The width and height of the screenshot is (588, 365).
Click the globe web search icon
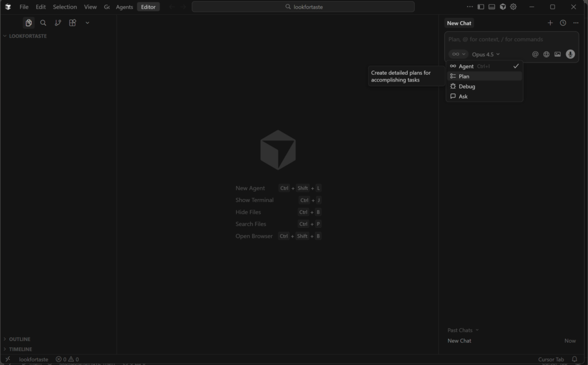click(x=547, y=55)
